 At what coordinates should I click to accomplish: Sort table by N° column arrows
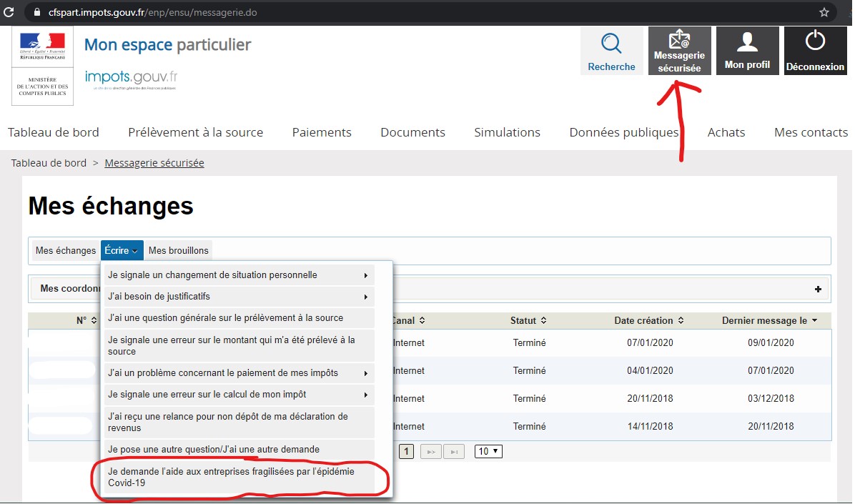[x=94, y=320]
